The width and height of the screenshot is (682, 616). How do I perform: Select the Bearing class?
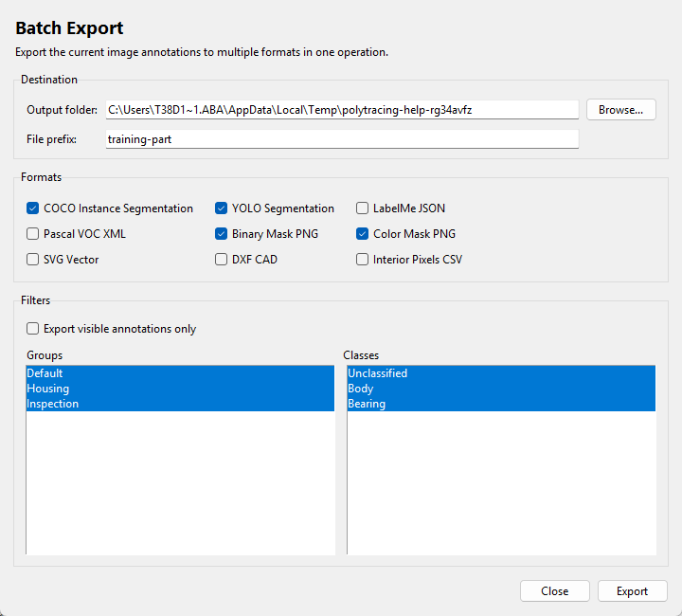(x=501, y=404)
